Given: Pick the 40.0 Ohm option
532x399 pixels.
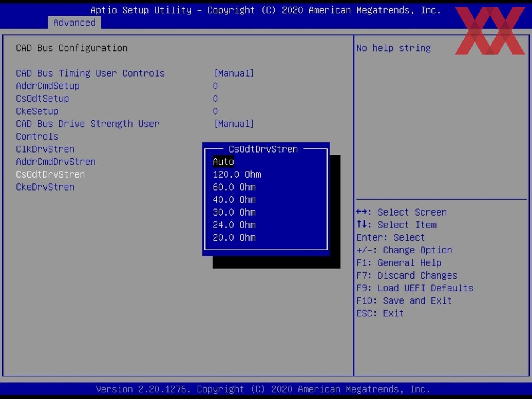Looking at the screenshot, I should 234,199.
